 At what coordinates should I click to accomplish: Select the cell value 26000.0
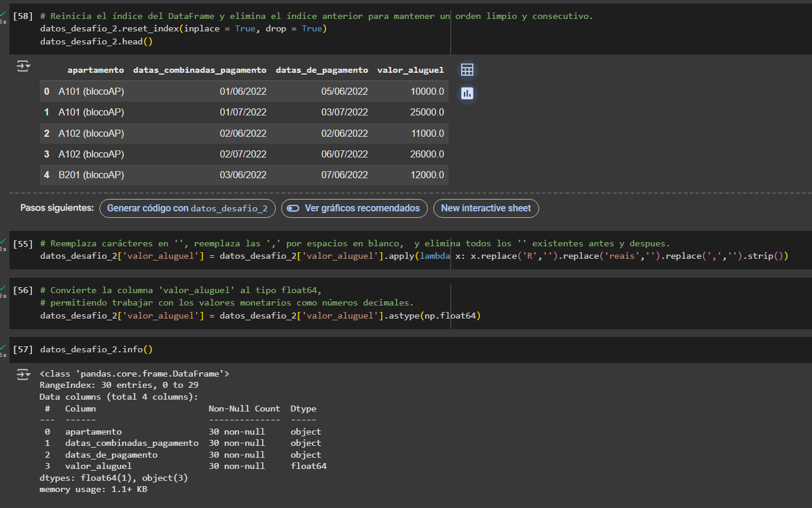pos(427,155)
